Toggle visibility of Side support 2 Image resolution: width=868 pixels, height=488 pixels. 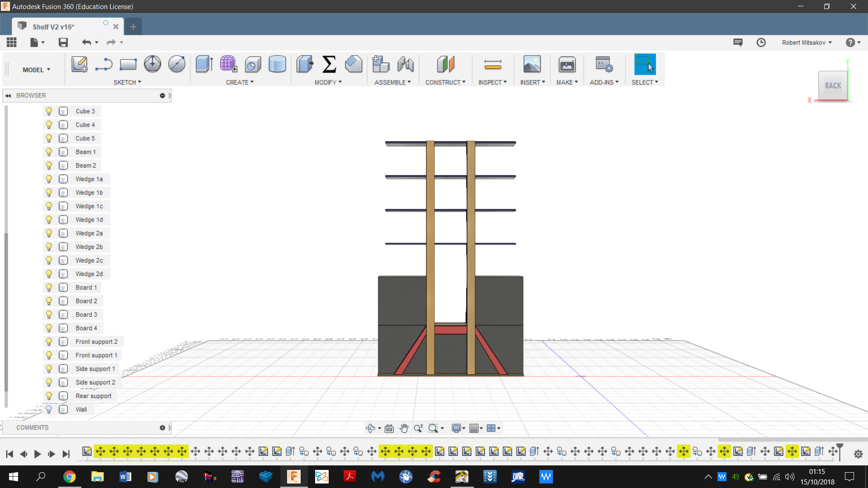click(x=49, y=382)
